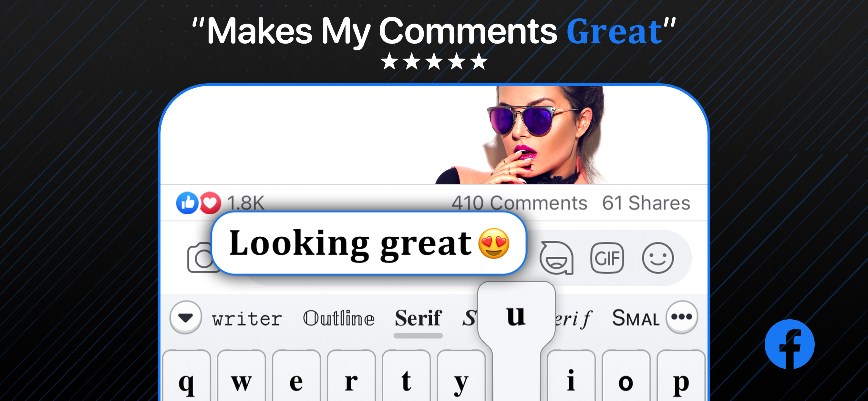This screenshot has height=401, width=868.
Task: Click the blue thumbs-up reaction icon
Action: tap(187, 203)
